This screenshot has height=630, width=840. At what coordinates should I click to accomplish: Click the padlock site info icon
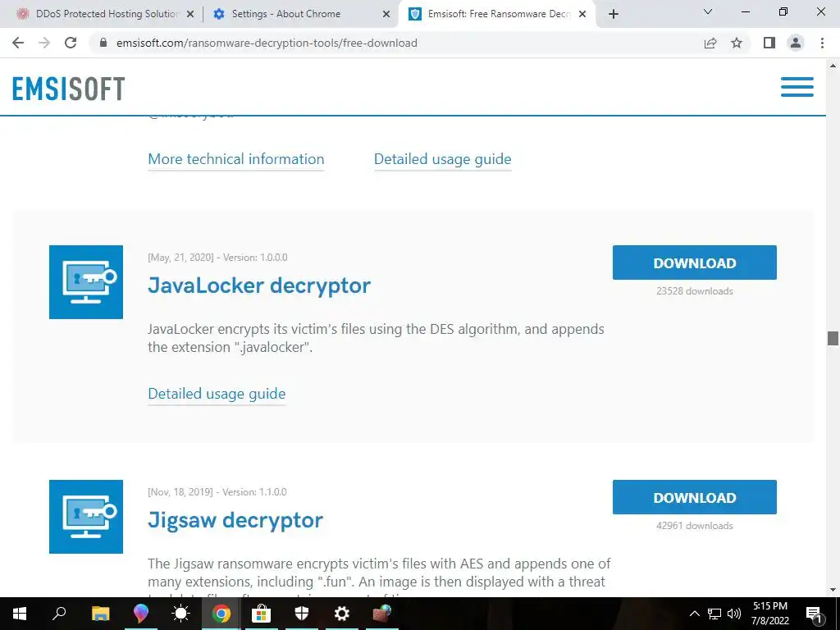[104, 43]
